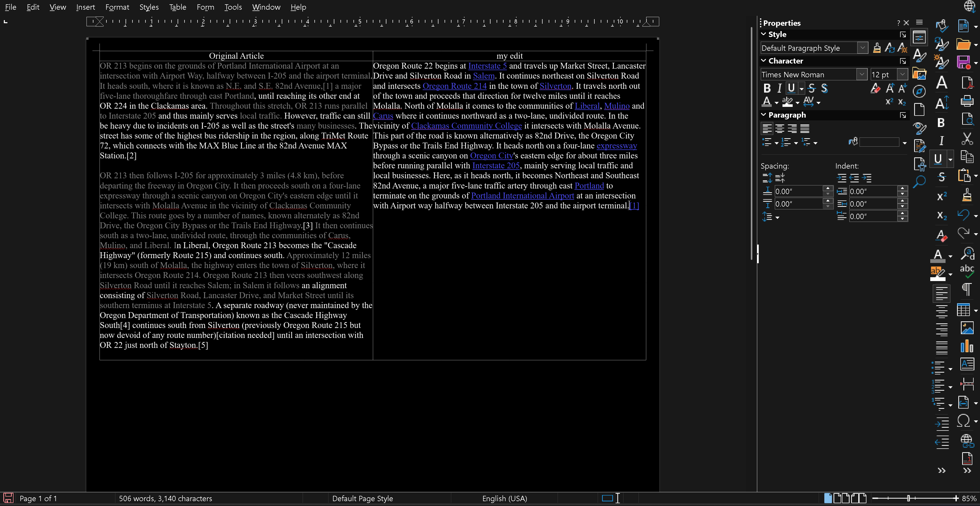Click Clear Direct Formatting in Character panel
The width and height of the screenshot is (980, 506).
click(875, 88)
